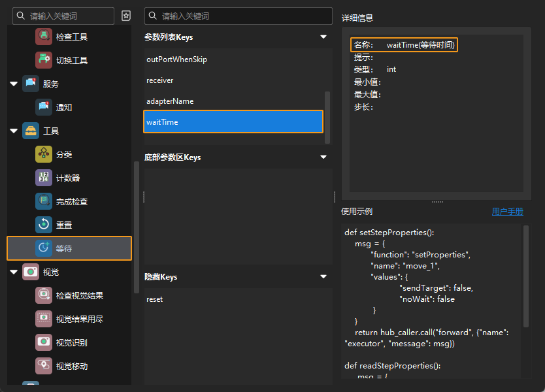
Task: Select the 分类 classify icon
Action: coord(44,154)
